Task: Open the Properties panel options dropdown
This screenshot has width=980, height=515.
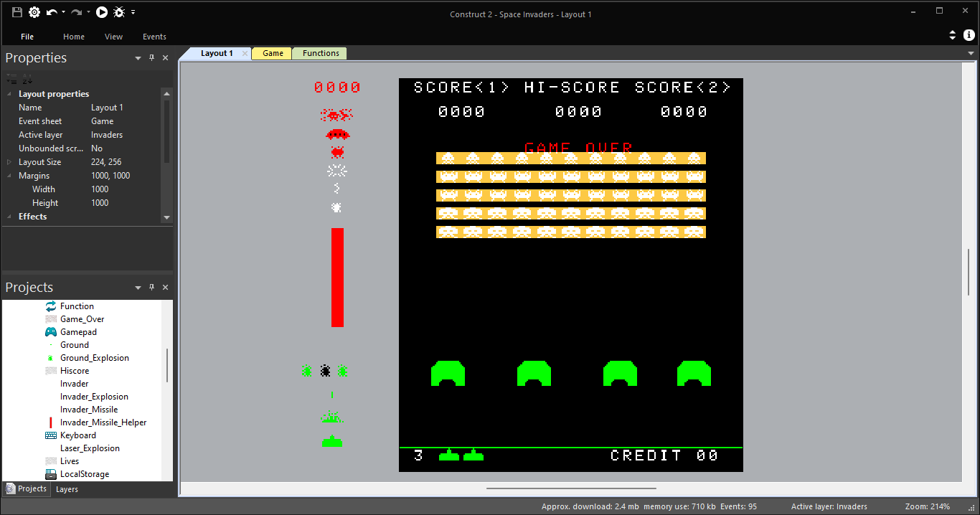Action: 138,58
